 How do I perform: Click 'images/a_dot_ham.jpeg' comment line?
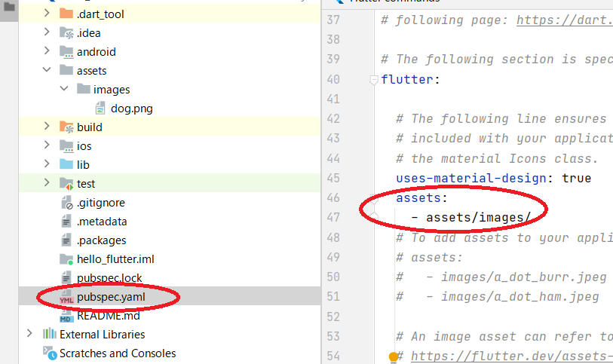point(520,296)
